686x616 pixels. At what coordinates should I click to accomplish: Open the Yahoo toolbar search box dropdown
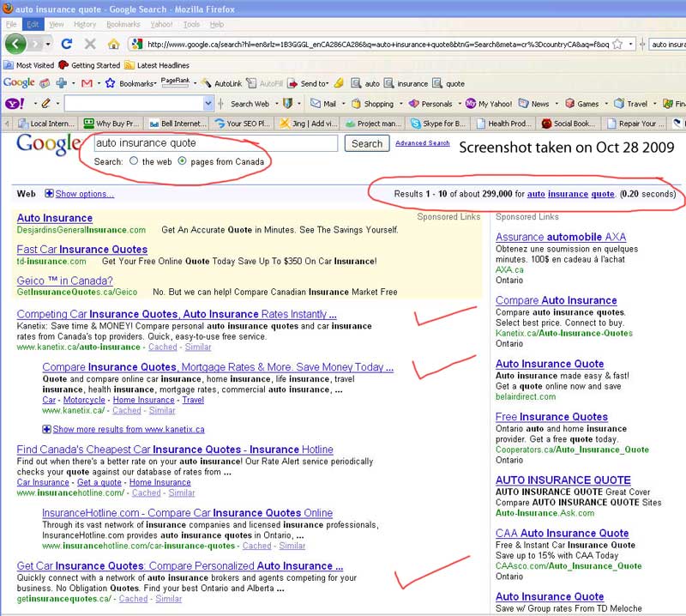point(208,104)
